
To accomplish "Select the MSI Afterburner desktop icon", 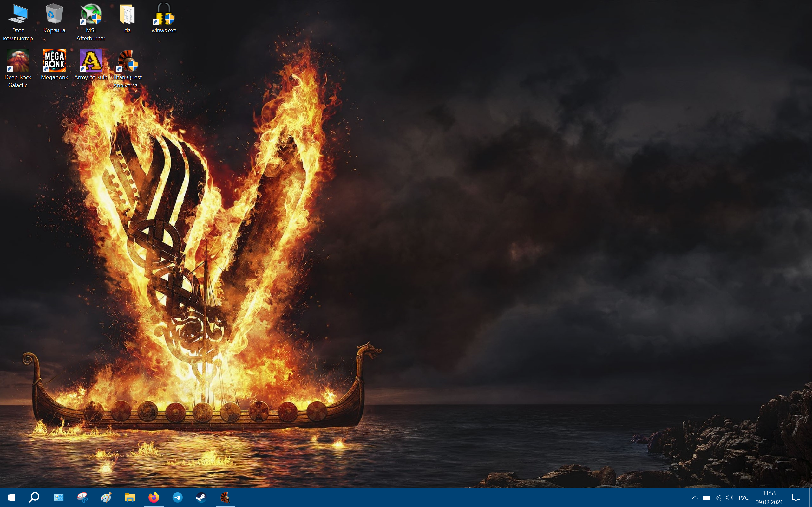I will coord(91,18).
